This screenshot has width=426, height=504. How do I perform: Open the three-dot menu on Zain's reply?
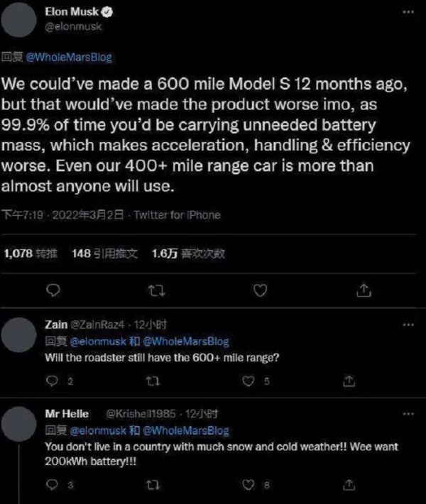(408, 325)
